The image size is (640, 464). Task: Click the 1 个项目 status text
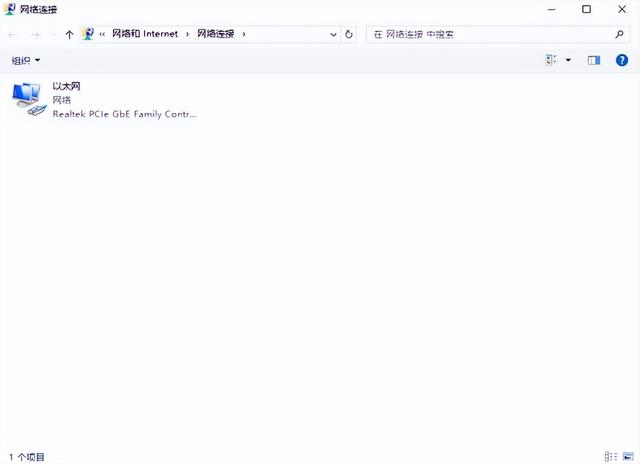27,457
